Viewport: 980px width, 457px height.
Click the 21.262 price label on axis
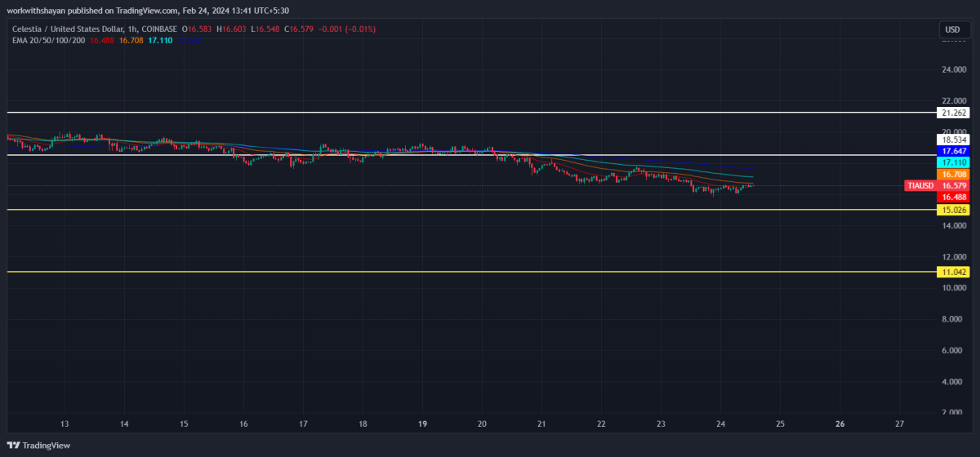coord(954,113)
